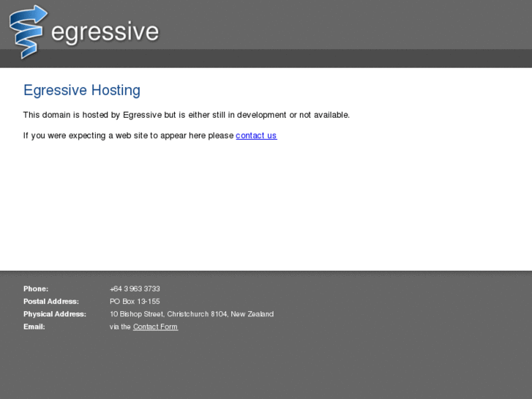
Task: Click the 'Physical Address:' label
Action: tap(55, 314)
